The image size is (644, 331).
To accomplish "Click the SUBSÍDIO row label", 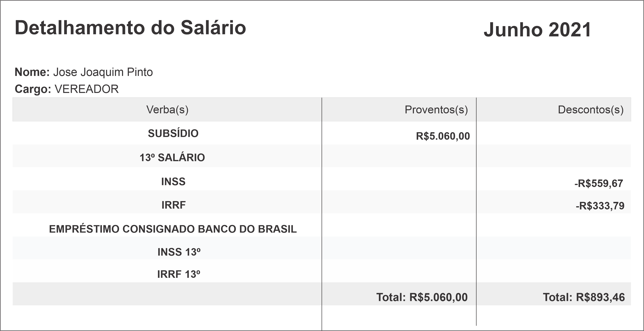I will coord(173,133).
